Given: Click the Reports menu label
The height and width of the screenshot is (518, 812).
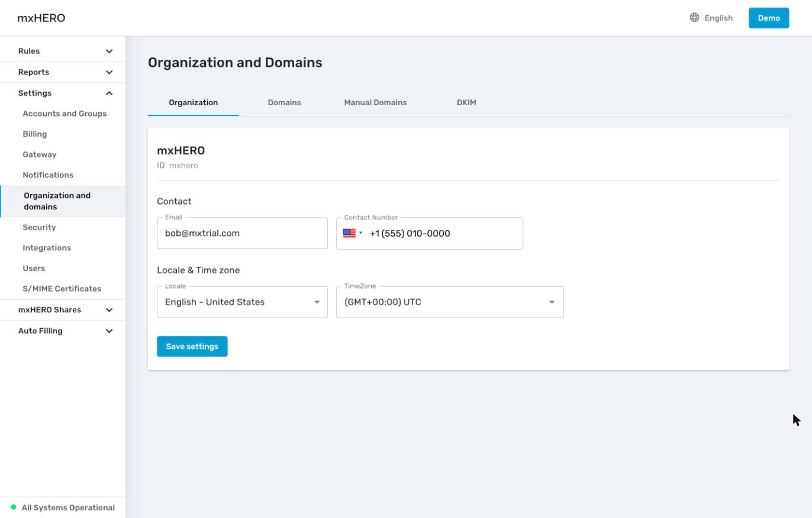Looking at the screenshot, I should (x=34, y=72).
